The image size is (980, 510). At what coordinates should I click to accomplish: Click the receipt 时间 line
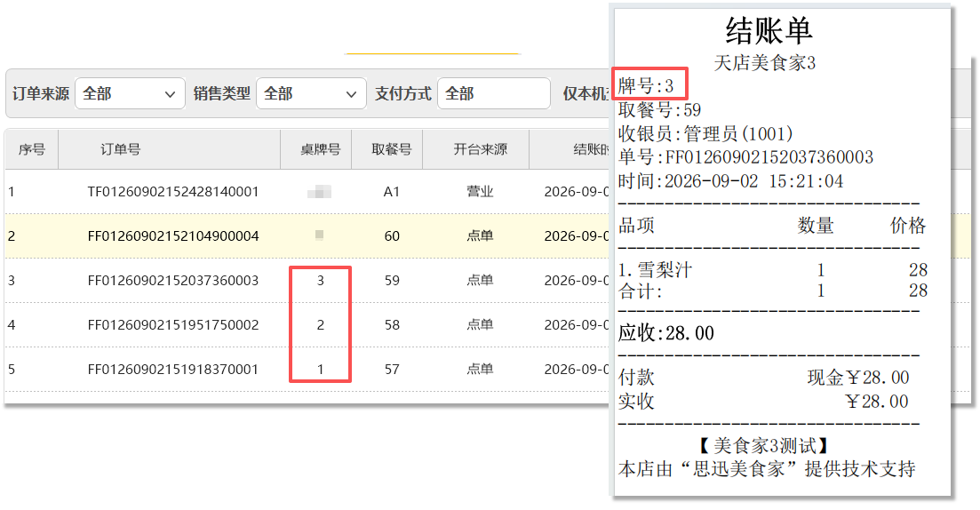click(730, 181)
